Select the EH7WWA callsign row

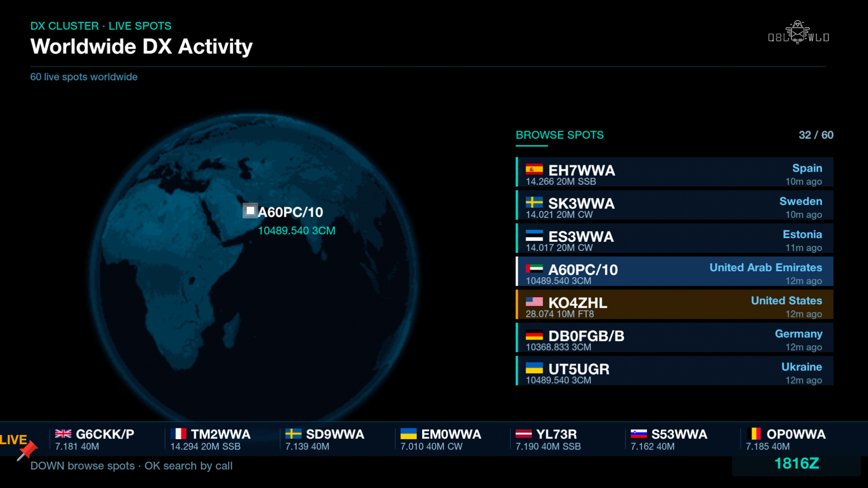click(675, 172)
